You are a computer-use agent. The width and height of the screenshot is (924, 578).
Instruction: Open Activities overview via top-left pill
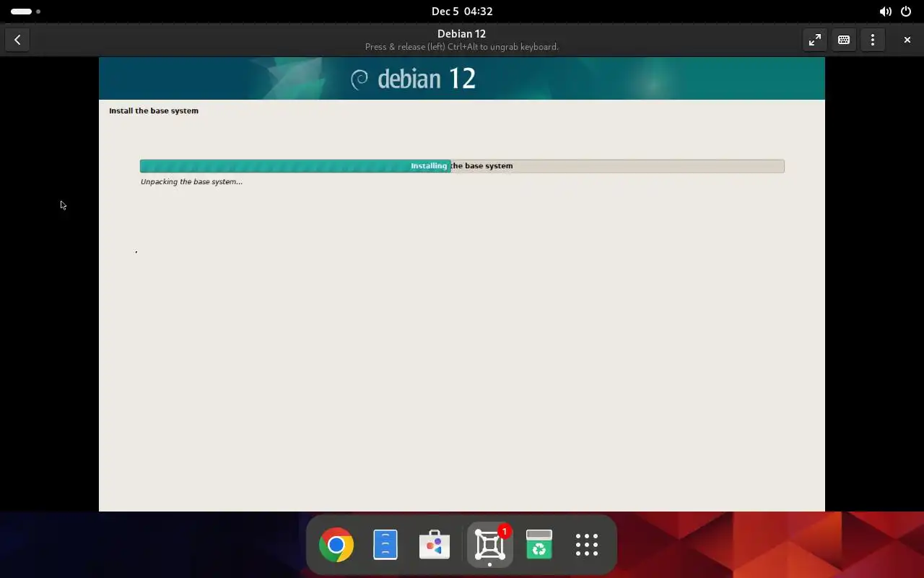point(25,12)
